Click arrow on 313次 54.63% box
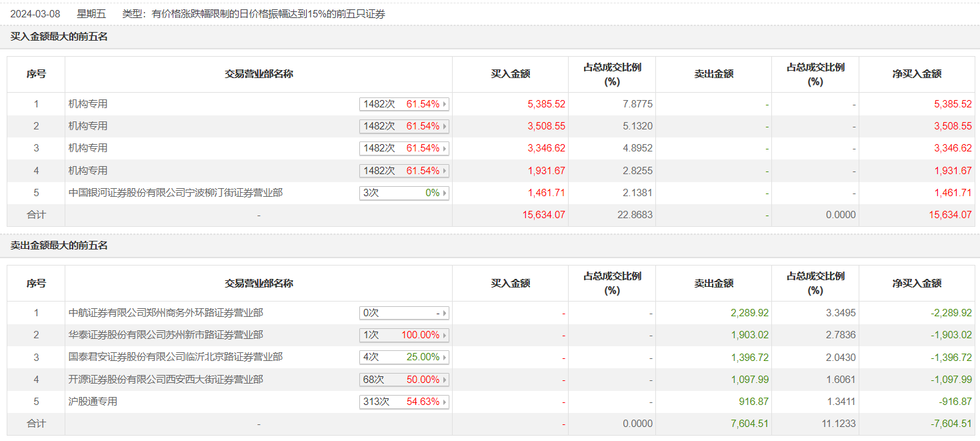 [444, 402]
